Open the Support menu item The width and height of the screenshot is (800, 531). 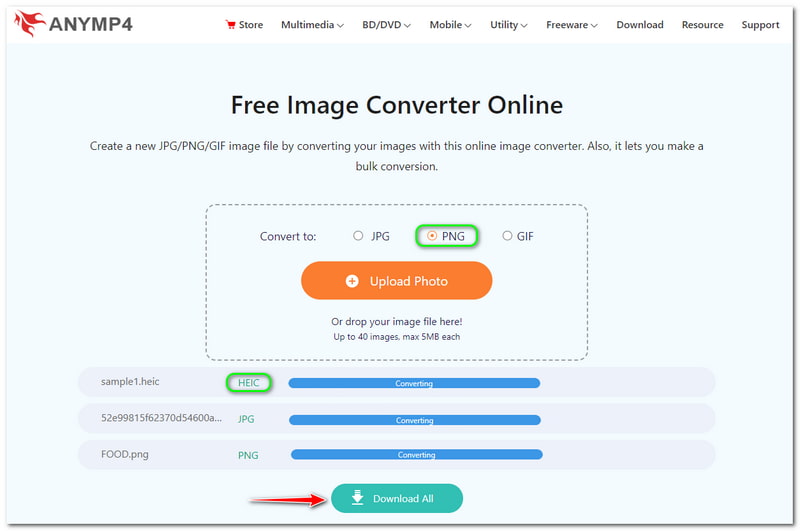point(760,24)
